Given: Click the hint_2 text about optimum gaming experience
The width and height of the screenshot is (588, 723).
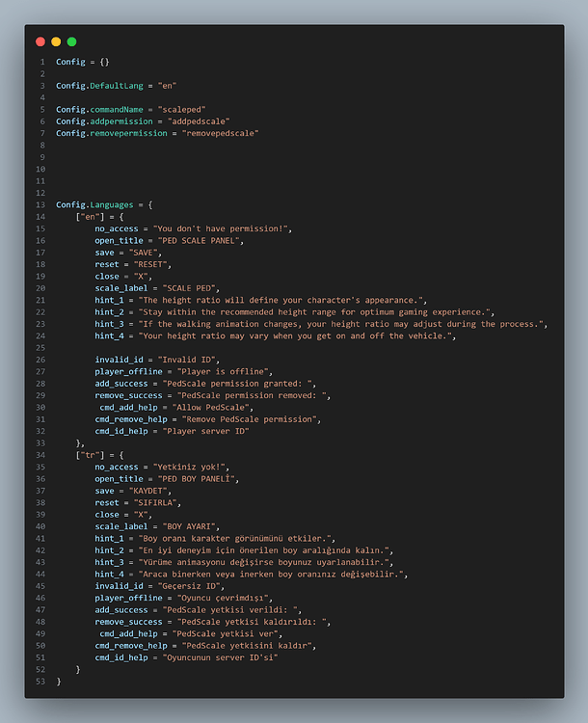Looking at the screenshot, I should click(x=314, y=312).
